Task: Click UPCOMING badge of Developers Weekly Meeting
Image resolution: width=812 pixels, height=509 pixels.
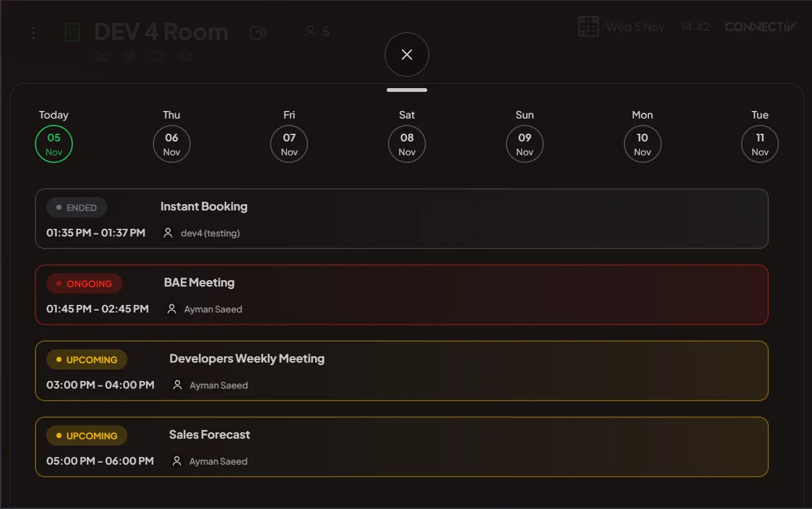Action: [87, 359]
